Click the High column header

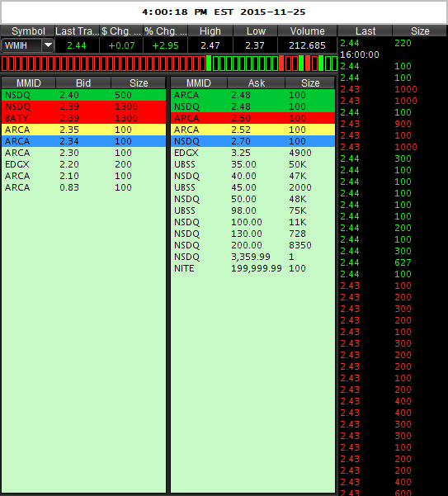coord(210,31)
